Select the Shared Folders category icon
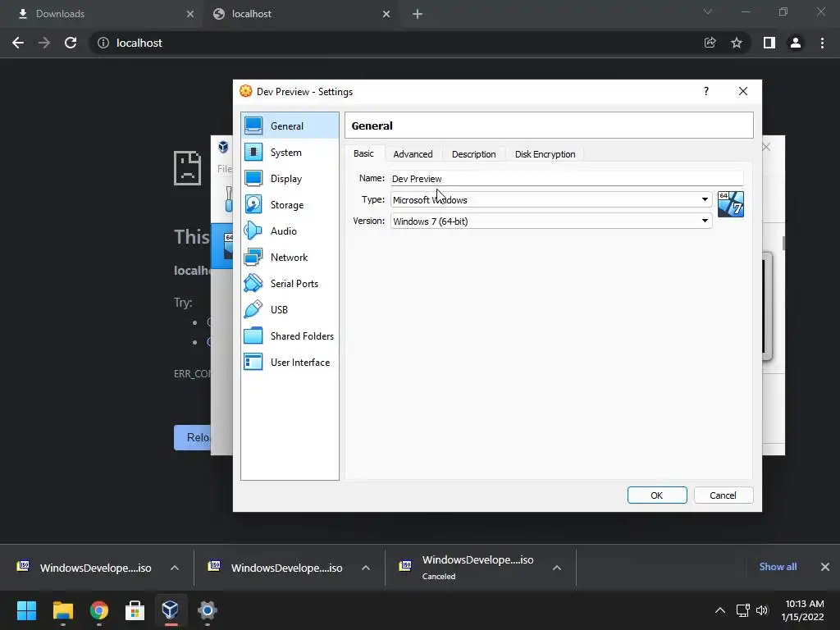Screen dimensions: 840x630 coord(253,336)
